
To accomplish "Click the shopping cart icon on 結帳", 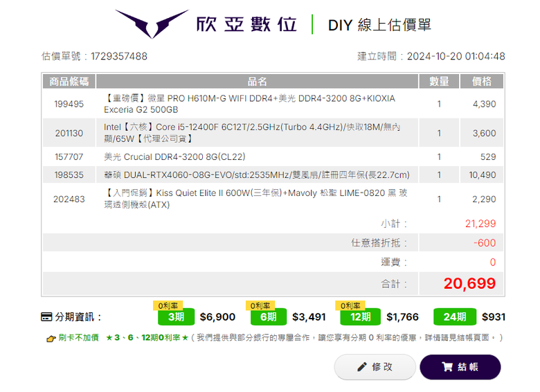I will [447, 367].
